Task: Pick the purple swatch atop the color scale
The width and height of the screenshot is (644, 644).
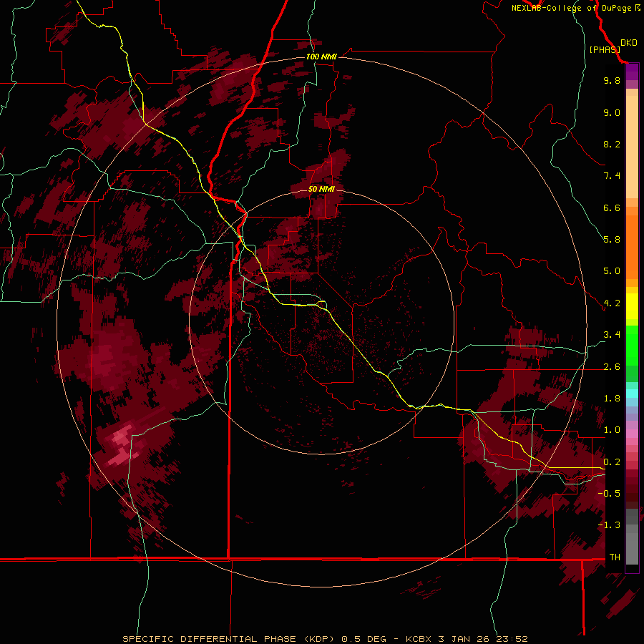Action: (x=632, y=72)
